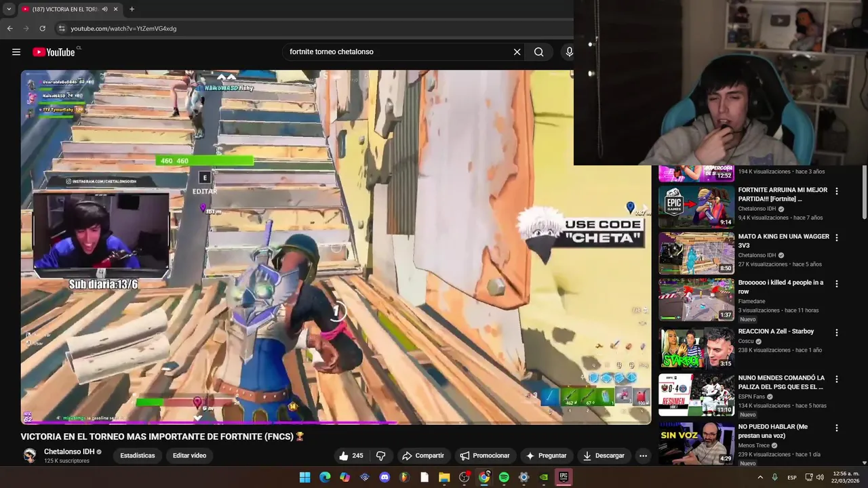The width and height of the screenshot is (868, 488).
Task: Open options menu for NO PUEDO HABLAR video
Action: pyautogui.click(x=836, y=428)
